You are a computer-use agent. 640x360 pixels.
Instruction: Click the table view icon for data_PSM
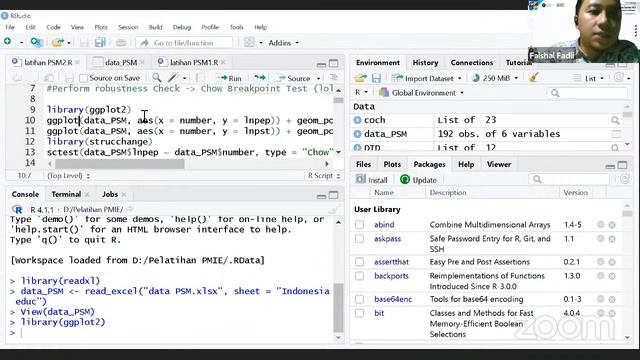(616, 134)
